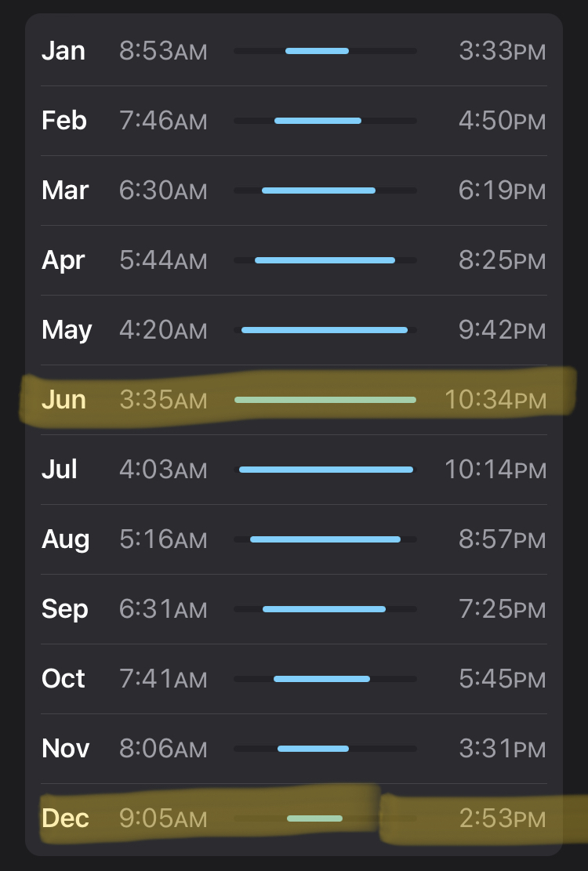This screenshot has width=588, height=871.
Task: Select the October daylight bar
Action: pyautogui.click(x=321, y=679)
